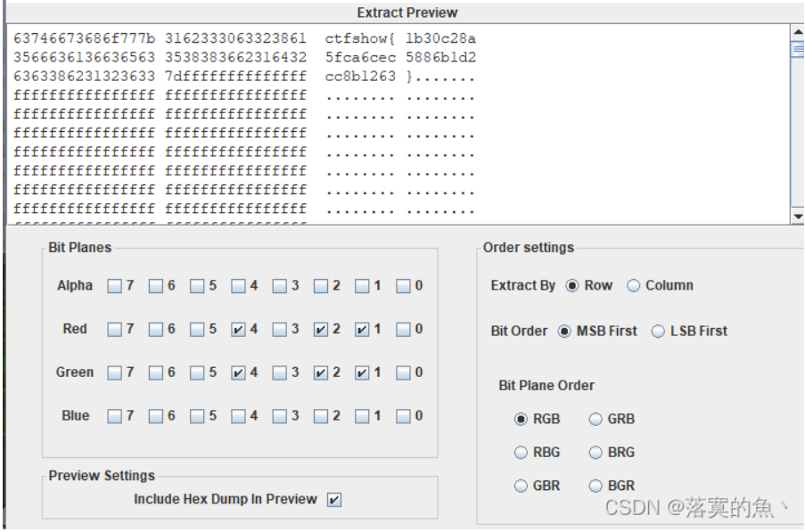Enable Alpha bit plane 3 checkbox
The image size is (805, 532).
[x=280, y=286]
